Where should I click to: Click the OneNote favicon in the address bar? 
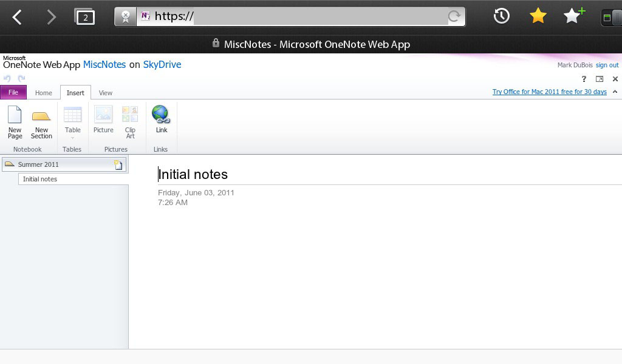[x=145, y=16]
